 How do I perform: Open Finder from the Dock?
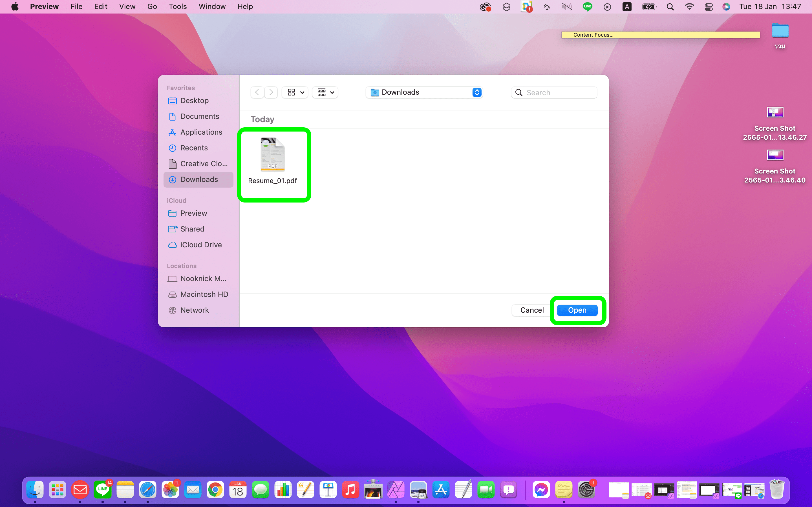[35, 490]
